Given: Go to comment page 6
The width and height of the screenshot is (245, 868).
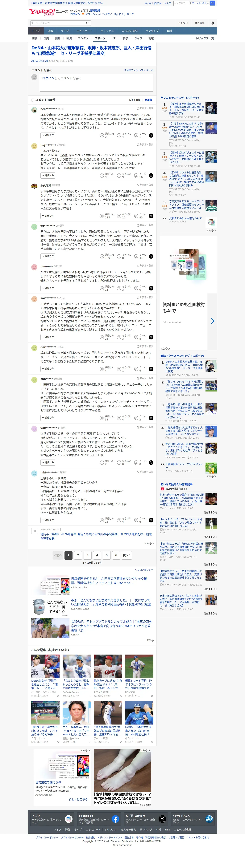Looking at the screenshot, I should pyautogui.click(x=116, y=555).
